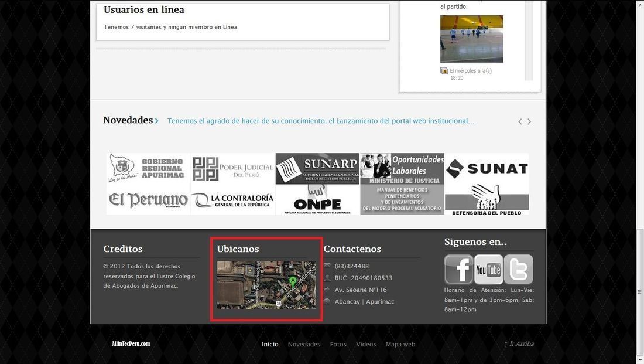Go to Inicio in footer menu
This screenshot has width=644, height=364.
click(270, 344)
